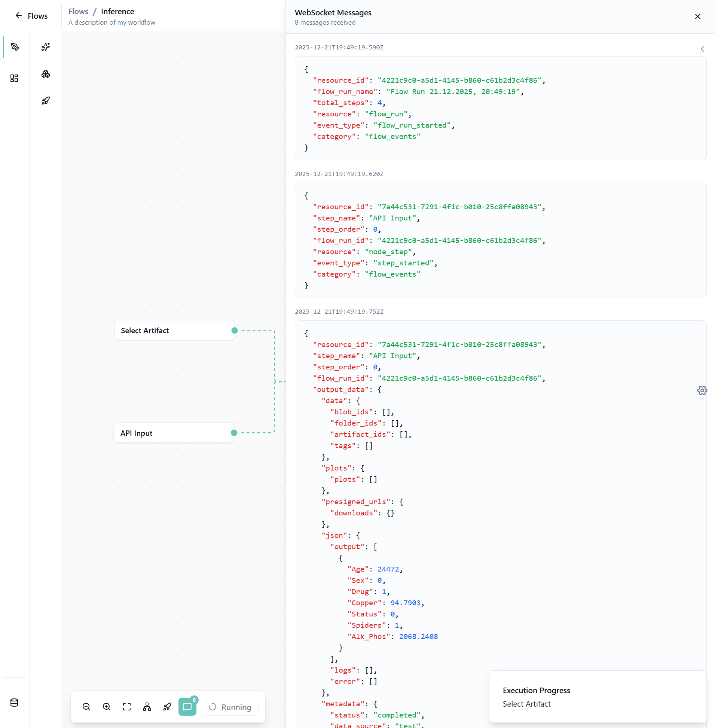The width and height of the screenshot is (715, 728).
Task: Open the dashboard grid icon in sidebar
Action: [14, 78]
